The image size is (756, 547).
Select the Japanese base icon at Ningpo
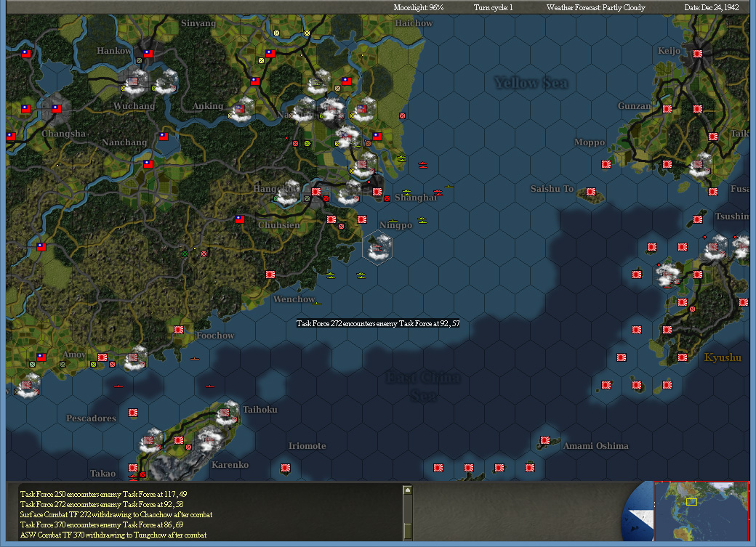tap(362, 219)
